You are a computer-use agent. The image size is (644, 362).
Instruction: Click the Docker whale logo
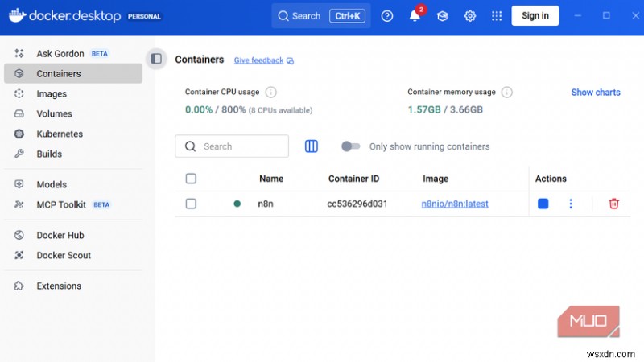pyautogui.click(x=18, y=15)
